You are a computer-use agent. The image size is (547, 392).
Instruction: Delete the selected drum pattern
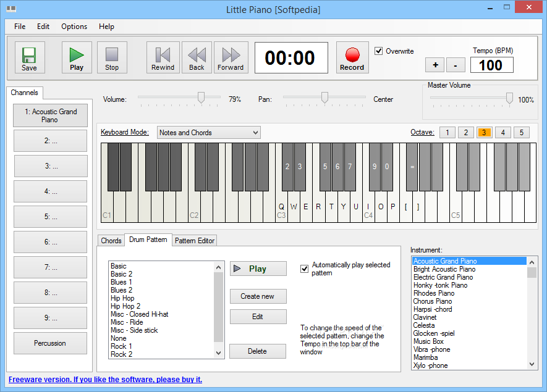(258, 351)
